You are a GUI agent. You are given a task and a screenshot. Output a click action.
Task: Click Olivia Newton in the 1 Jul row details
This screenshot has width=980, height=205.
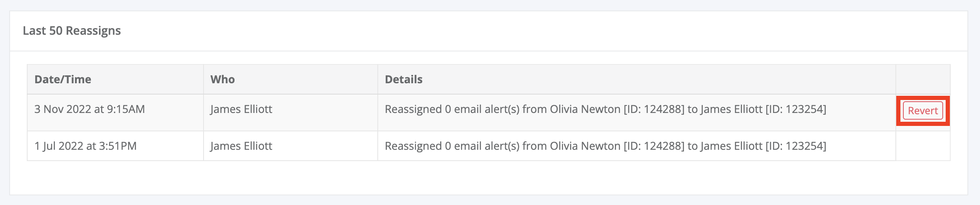[x=585, y=146]
